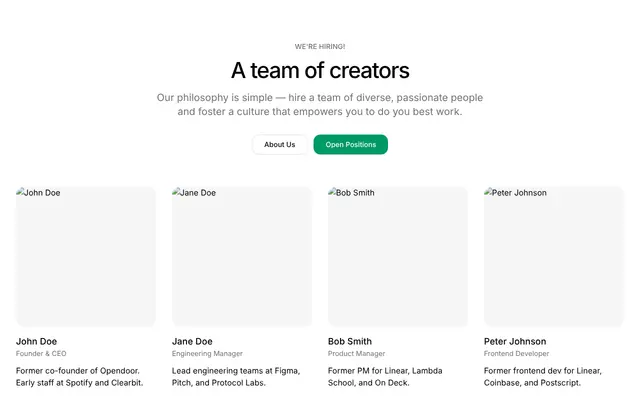This screenshot has height=400, width=640.
Task: Click the Peter Johnson name heading
Action: pos(515,341)
